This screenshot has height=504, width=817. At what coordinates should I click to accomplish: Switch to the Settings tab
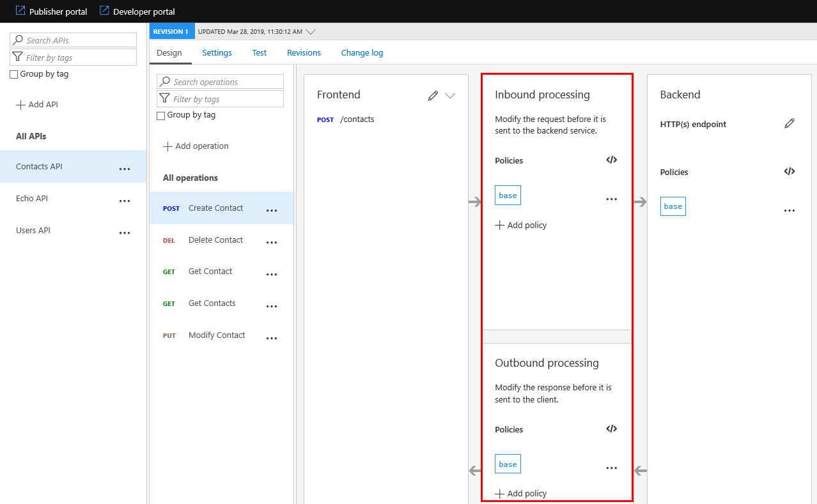217,53
